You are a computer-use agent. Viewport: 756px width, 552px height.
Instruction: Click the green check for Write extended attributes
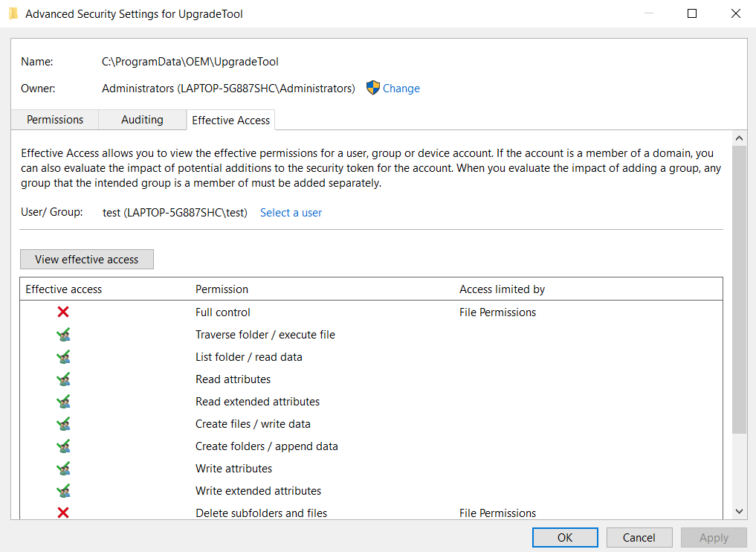click(x=63, y=491)
